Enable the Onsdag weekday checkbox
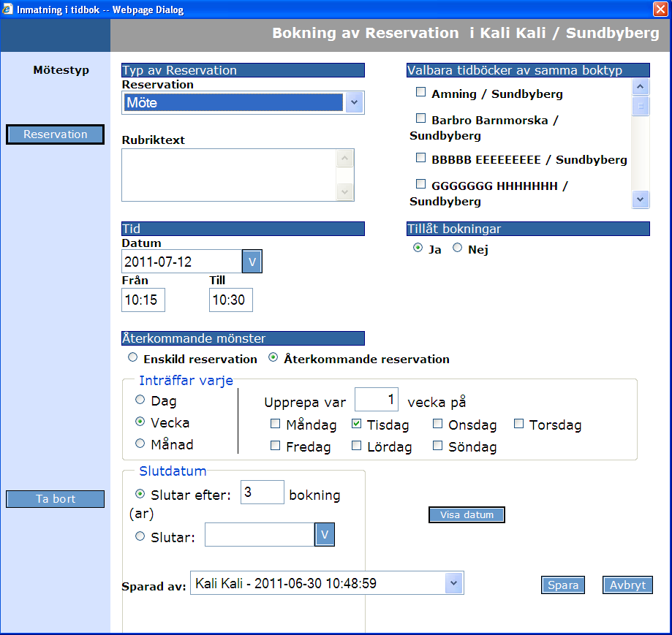 click(437, 424)
